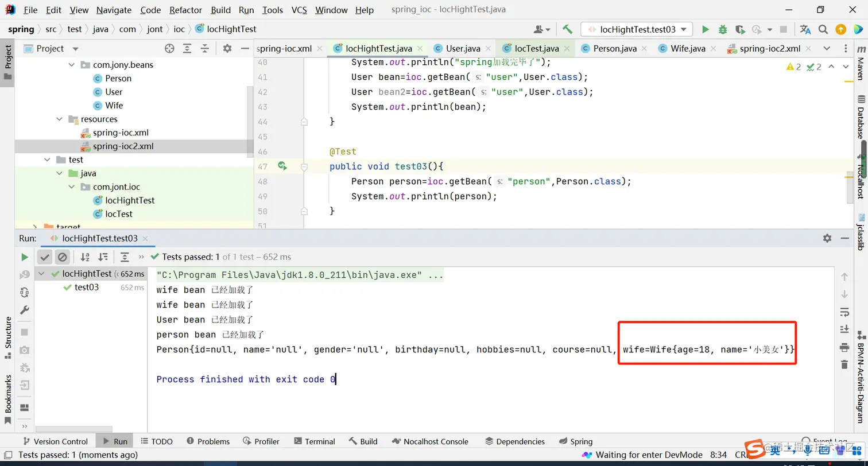Open the Profiler tool window

pos(261,441)
